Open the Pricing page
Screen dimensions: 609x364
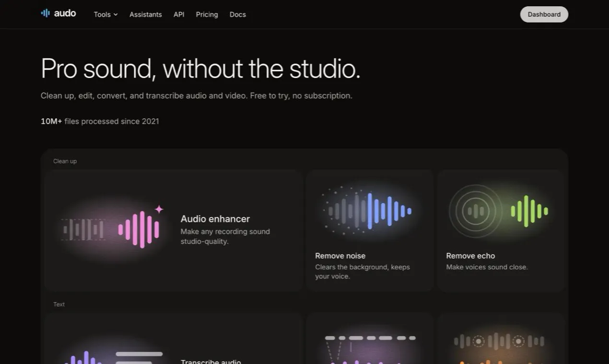pyautogui.click(x=207, y=14)
